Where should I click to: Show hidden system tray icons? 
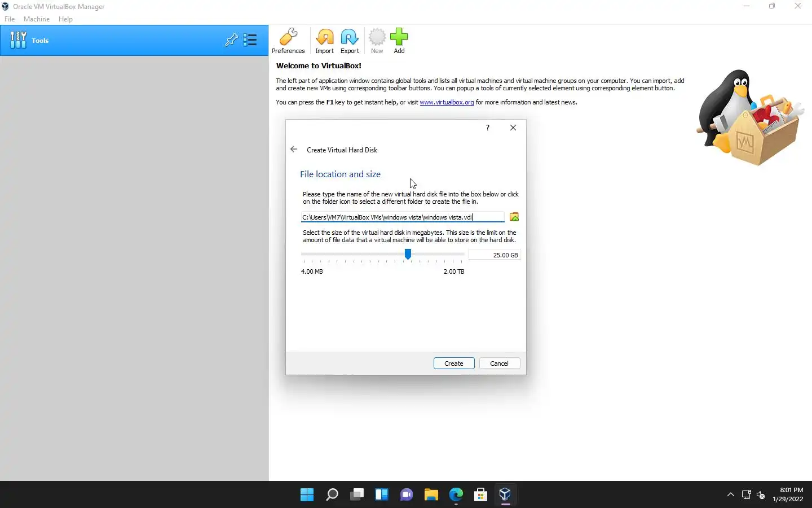tap(731, 495)
